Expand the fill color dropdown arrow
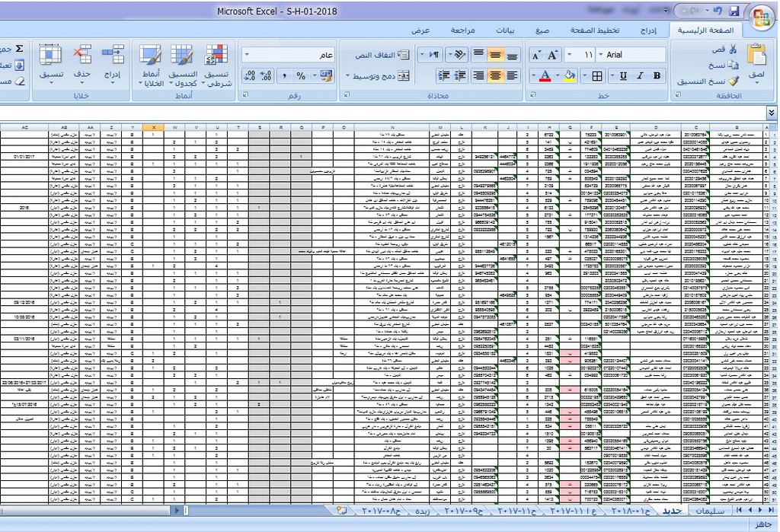This screenshot has width=780, height=532. [558, 75]
